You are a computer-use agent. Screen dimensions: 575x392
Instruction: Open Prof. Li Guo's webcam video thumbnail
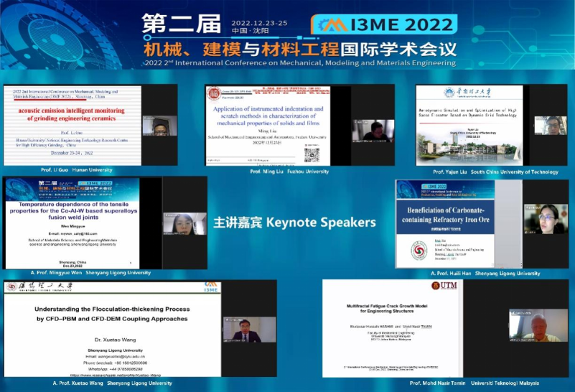point(159,126)
